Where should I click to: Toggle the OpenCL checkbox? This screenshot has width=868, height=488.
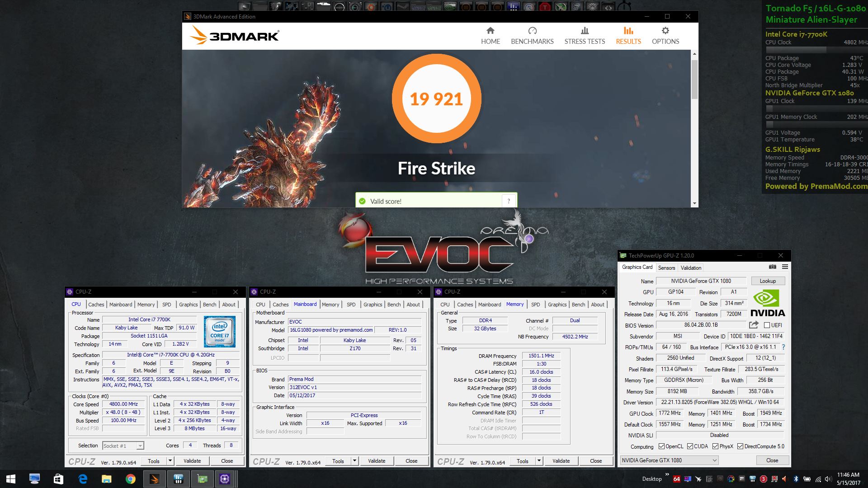point(661,446)
